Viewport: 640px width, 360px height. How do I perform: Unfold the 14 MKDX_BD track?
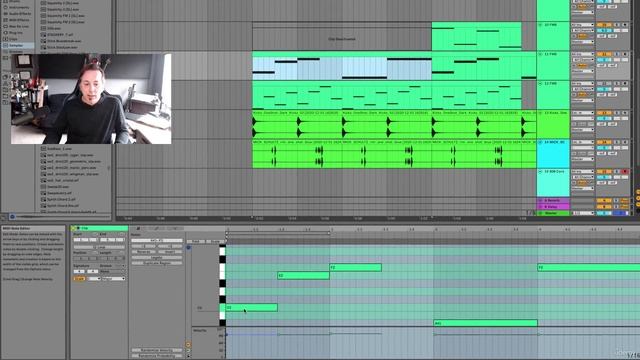540,142
